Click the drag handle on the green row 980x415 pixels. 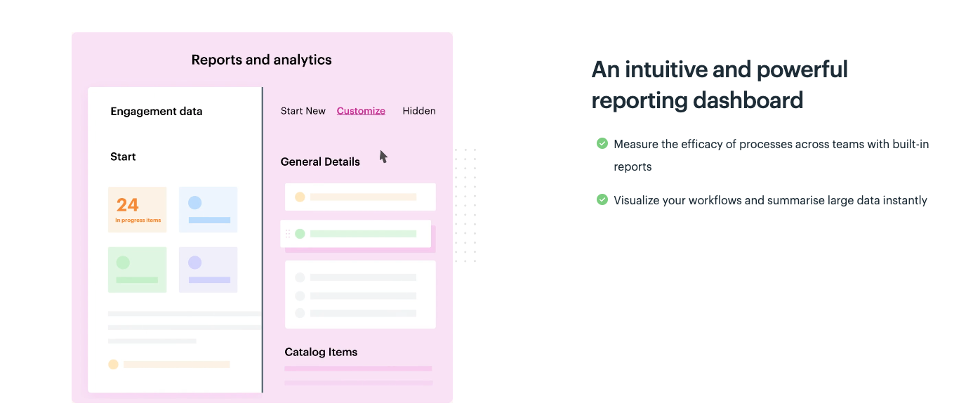[288, 234]
